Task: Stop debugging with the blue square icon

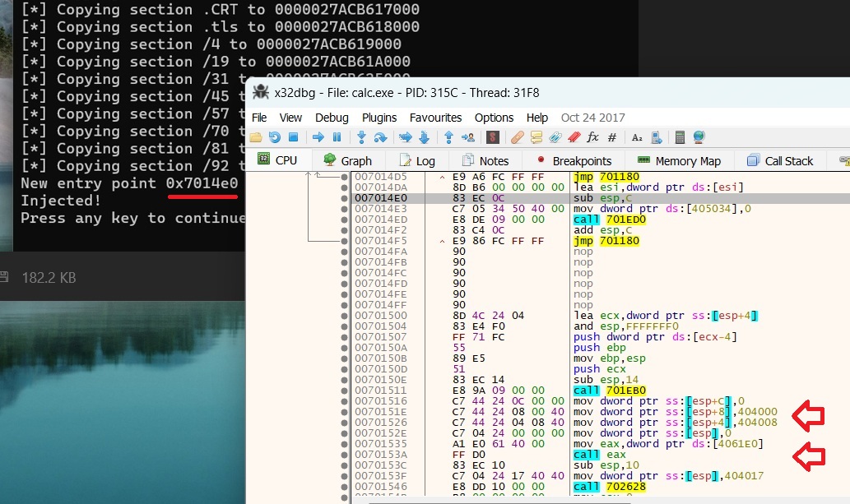Action: pos(295,137)
